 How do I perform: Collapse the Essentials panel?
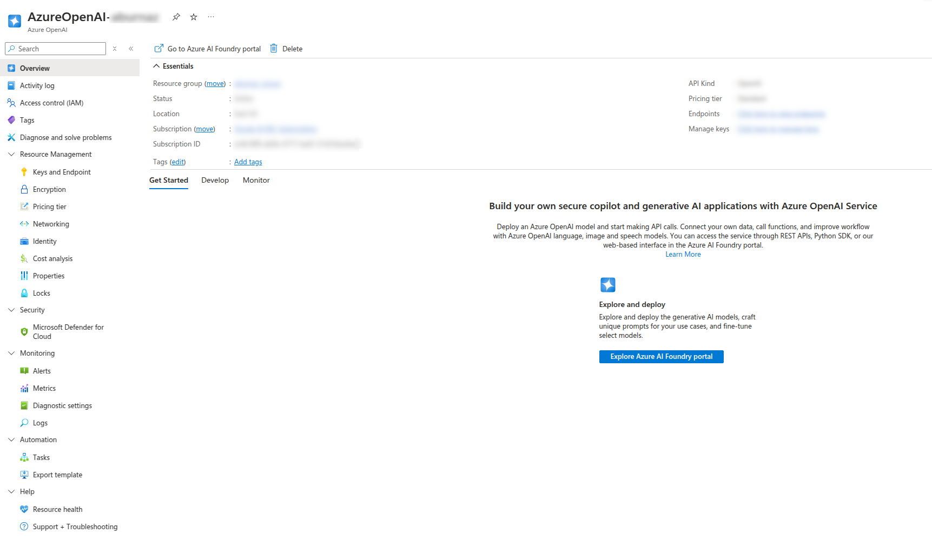156,66
